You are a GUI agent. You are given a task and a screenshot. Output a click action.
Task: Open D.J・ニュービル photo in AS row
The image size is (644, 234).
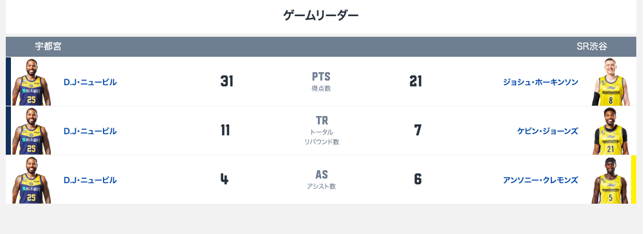click(x=32, y=180)
